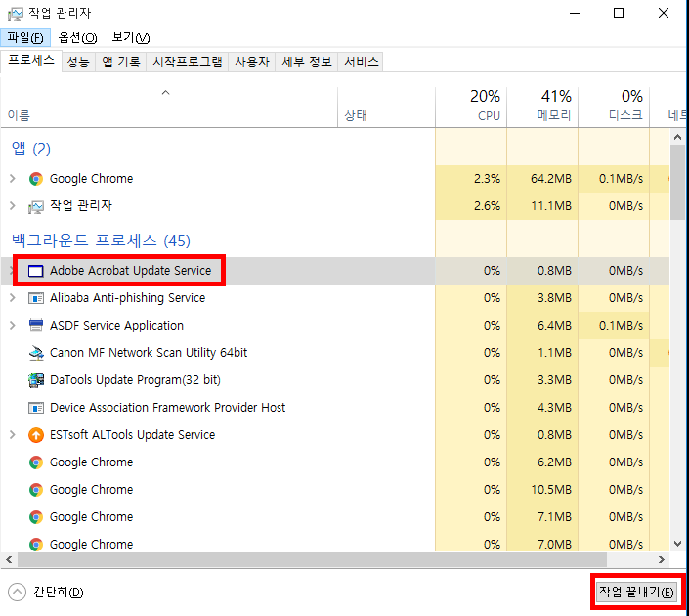Switch to the 서비스 tab

click(362, 62)
